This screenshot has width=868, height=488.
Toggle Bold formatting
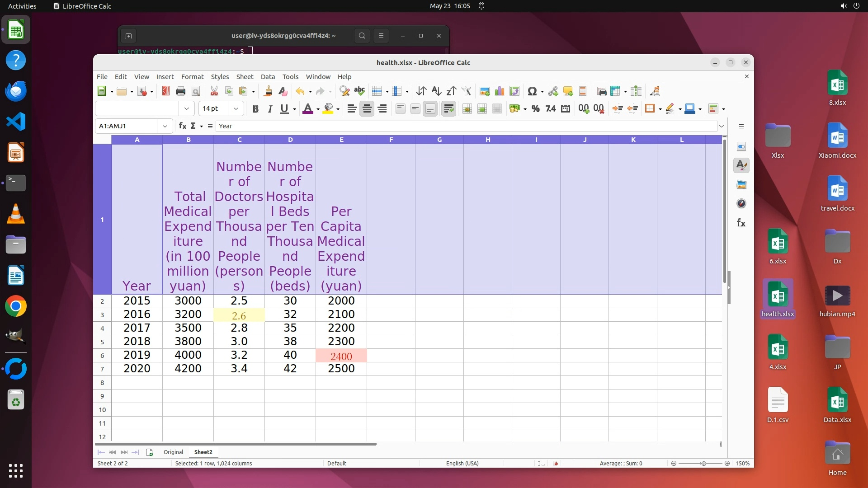(x=255, y=109)
